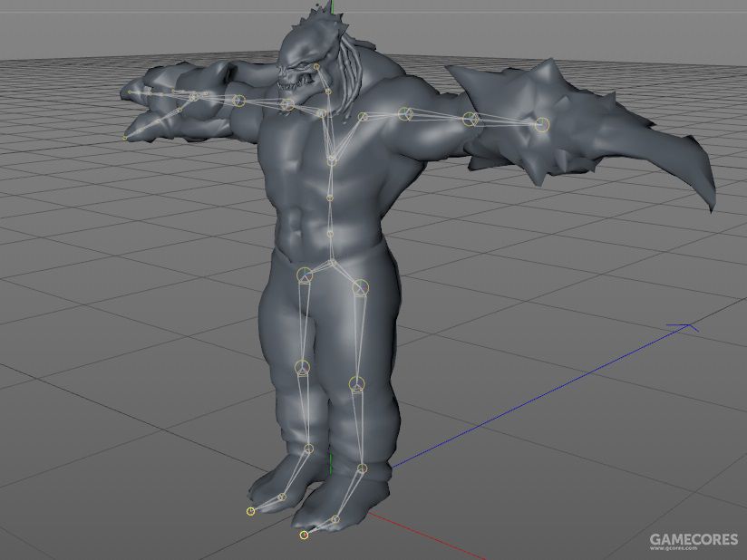The height and width of the screenshot is (560, 747).
Task: Select the upper spine joint below the chest
Action: pyautogui.click(x=330, y=198)
